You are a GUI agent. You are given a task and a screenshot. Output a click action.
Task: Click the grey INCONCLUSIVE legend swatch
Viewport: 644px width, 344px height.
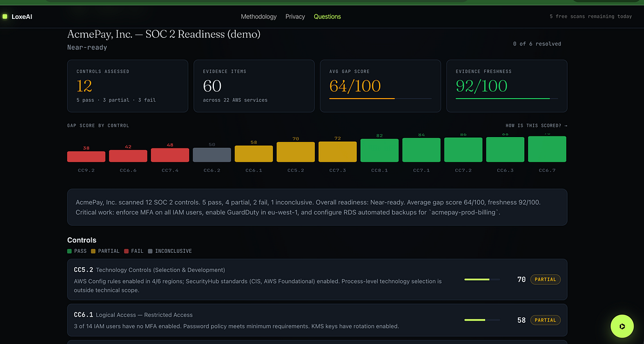point(150,251)
